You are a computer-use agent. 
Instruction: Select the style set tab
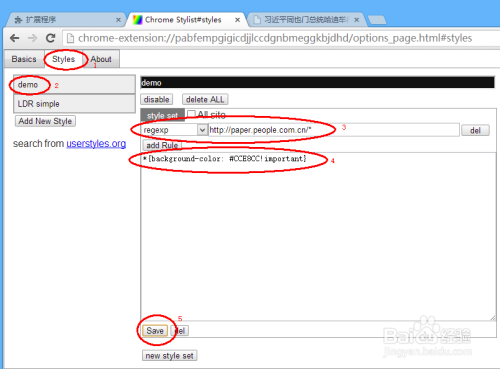(162, 116)
